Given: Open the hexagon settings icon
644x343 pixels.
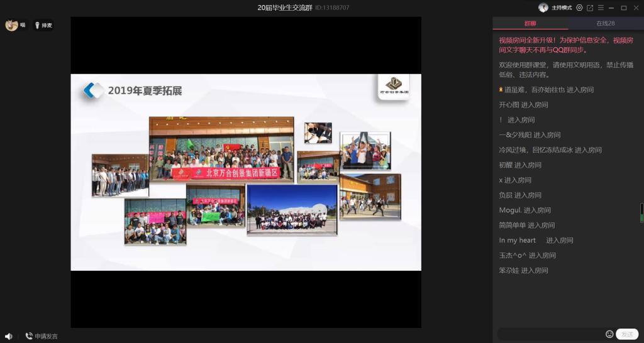Looking at the screenshot, I should pos(579,8).
